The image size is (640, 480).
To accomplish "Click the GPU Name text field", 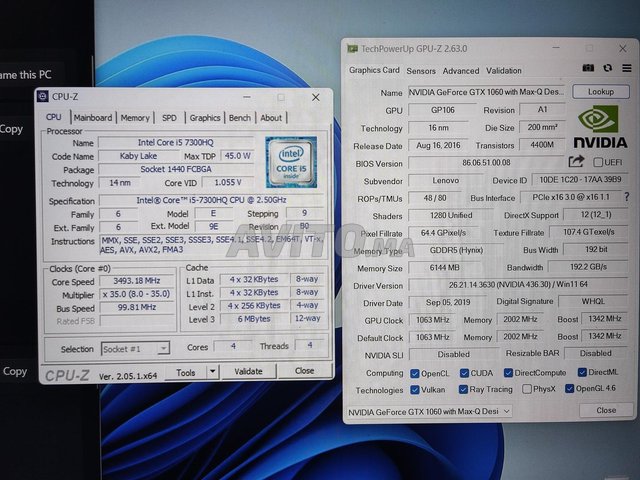I will (x=488, y=92).
